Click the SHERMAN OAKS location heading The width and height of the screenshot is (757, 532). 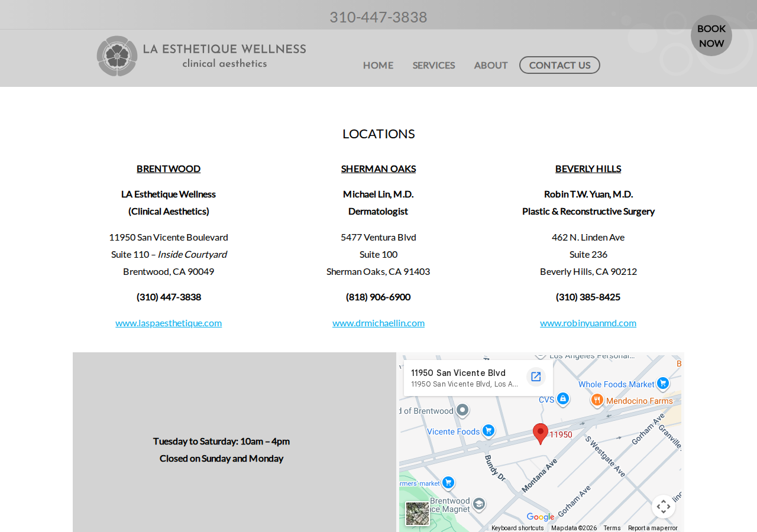point(378,168)
